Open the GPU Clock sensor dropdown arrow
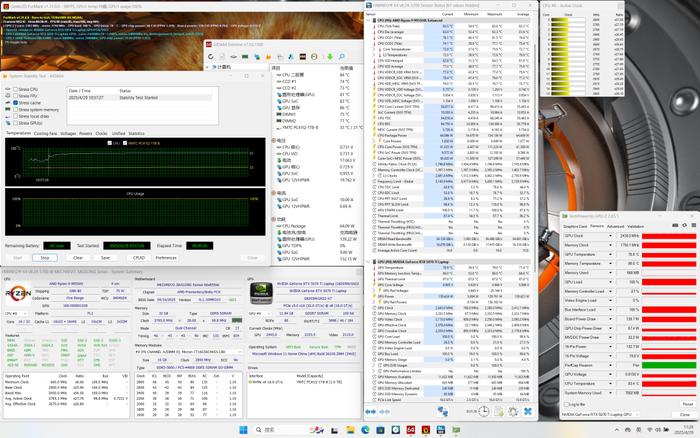Image resolution: width=700 pixels, height=438 pixels. (610, 236)
